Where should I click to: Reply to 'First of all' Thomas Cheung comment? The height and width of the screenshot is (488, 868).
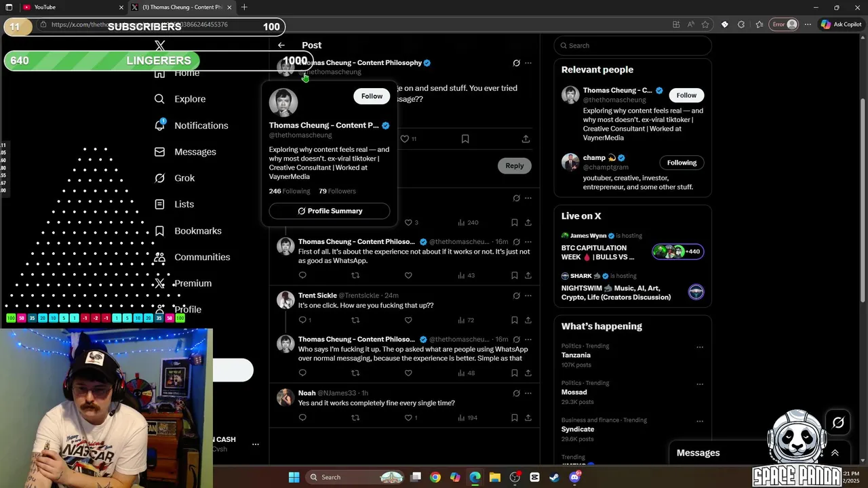pyautogui.click(x=302, y=275)
